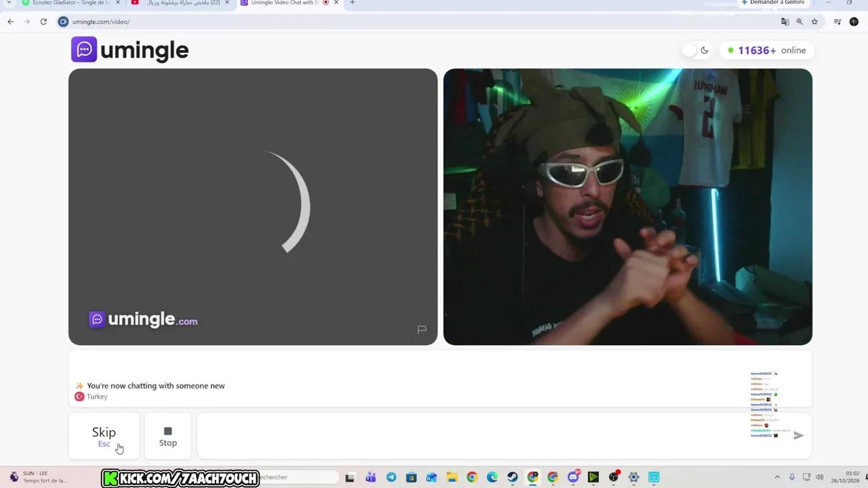This screenshot has width=868, height=488.
Task: Click the "You're now chatting with someone new" message
Action: click(156, 386)
